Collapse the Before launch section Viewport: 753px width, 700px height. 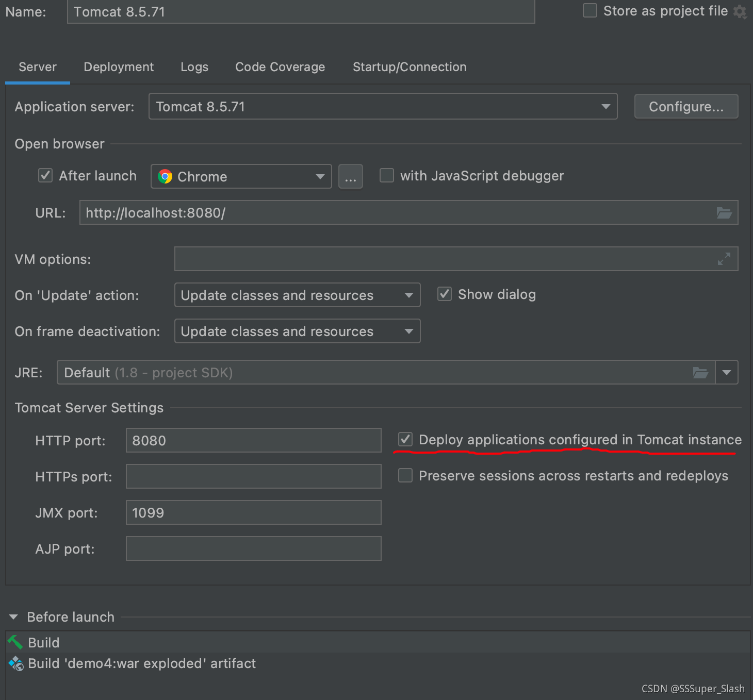[14, 617]
